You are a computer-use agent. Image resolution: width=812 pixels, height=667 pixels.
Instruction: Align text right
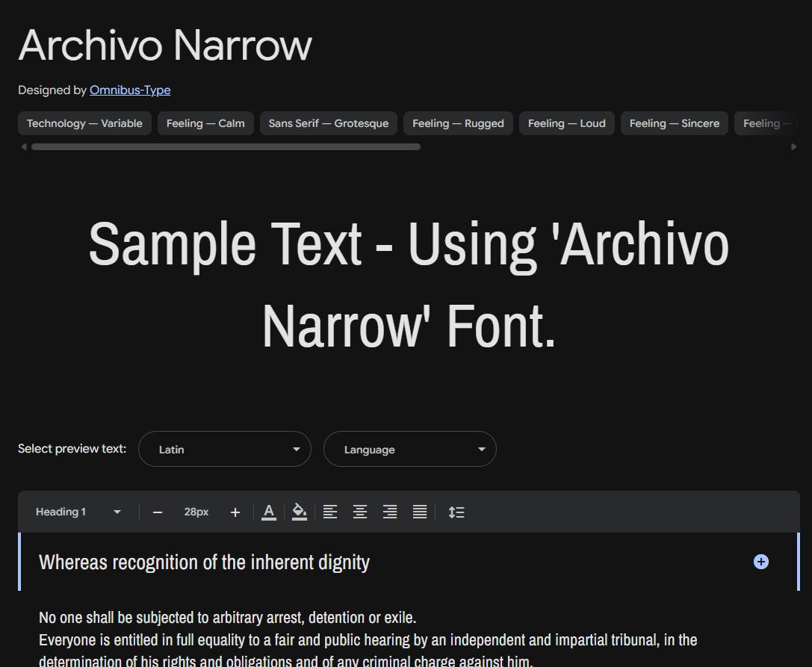390,512
